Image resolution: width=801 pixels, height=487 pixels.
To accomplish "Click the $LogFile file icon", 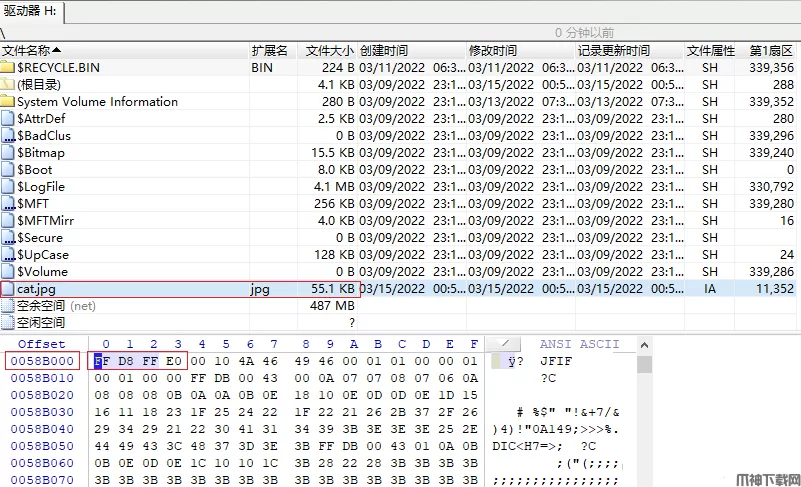I will click(x=8, y=187).
